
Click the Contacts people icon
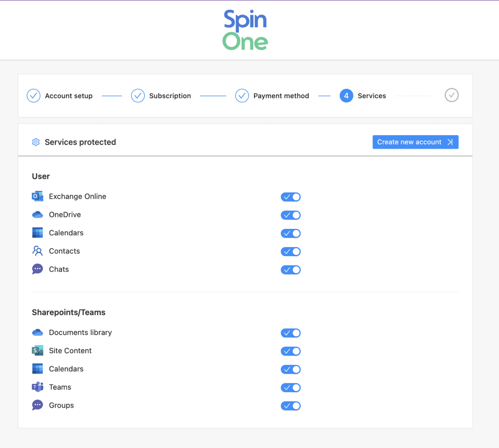(37, 251)
